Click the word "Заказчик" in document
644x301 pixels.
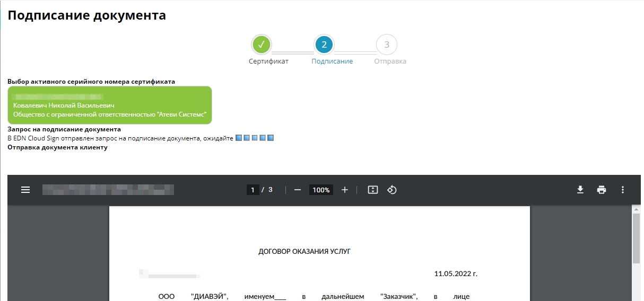coord(399,297)
